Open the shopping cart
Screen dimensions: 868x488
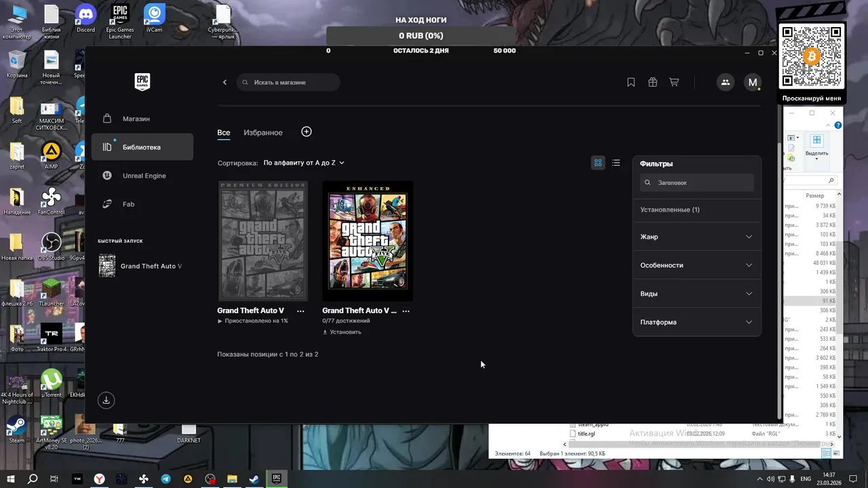(x=674, y=82)
